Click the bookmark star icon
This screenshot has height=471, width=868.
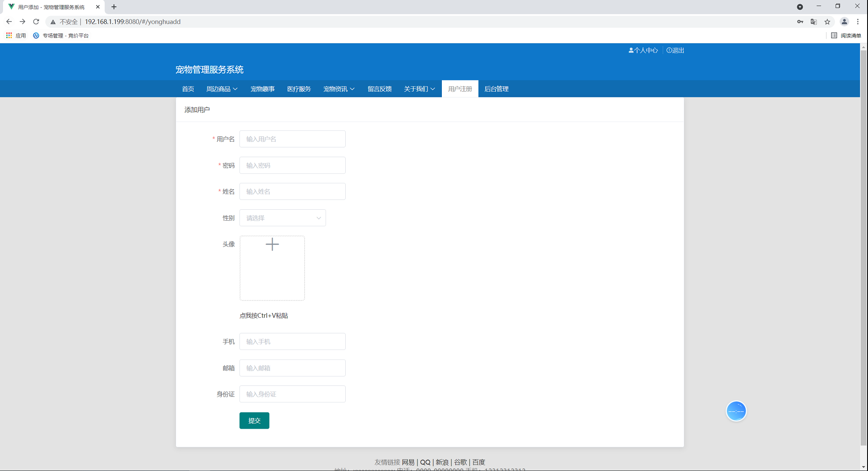[827, 22]
